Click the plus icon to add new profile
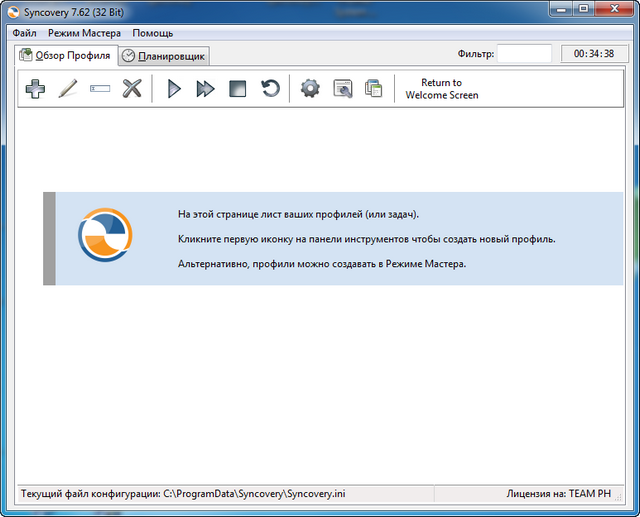The width and height of the screenshot is (640, 517). click(35, 90)
